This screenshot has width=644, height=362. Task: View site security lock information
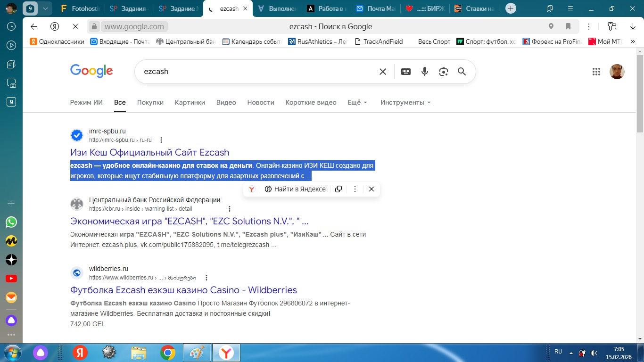94,26
